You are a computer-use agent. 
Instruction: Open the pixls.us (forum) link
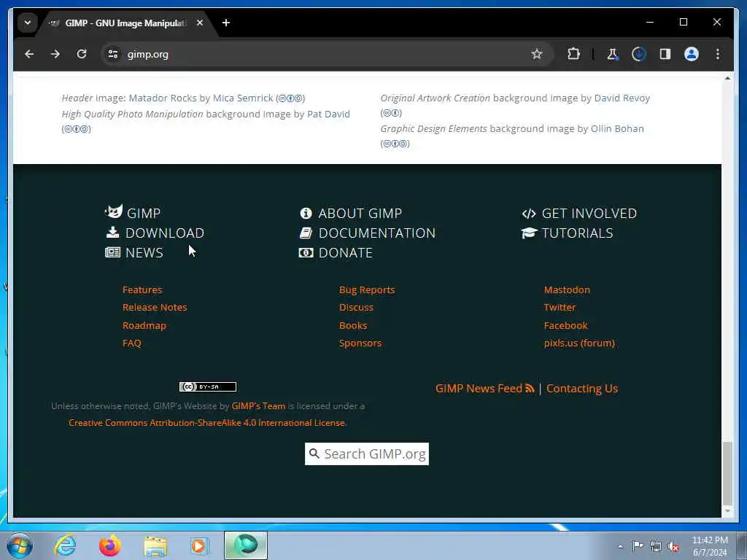(x=579, y=343)
